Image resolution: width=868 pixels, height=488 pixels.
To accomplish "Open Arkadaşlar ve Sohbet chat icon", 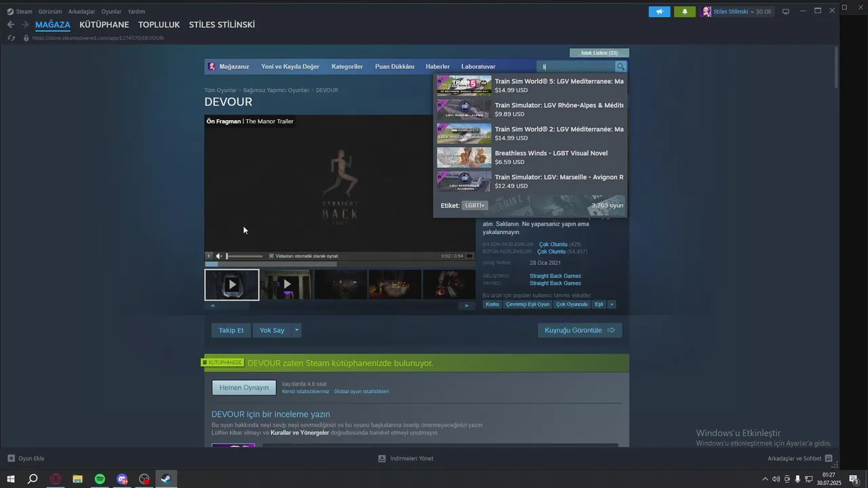I will tap(829, 458).
